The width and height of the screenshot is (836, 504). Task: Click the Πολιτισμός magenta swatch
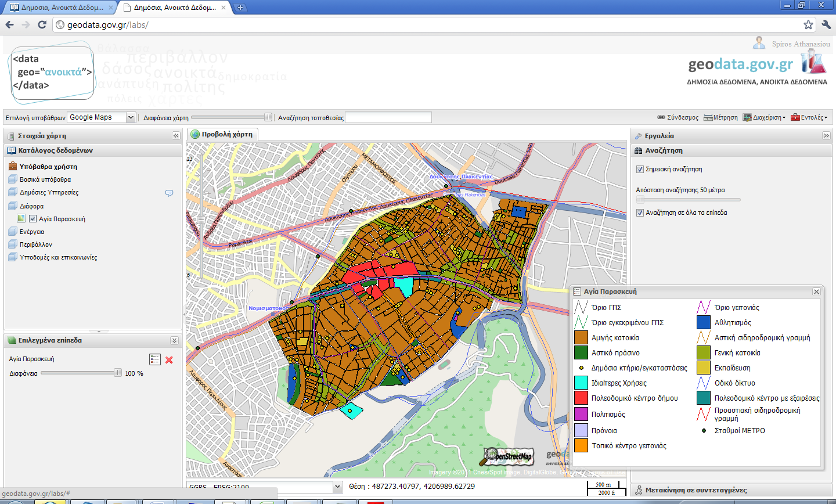coord(581,414)
